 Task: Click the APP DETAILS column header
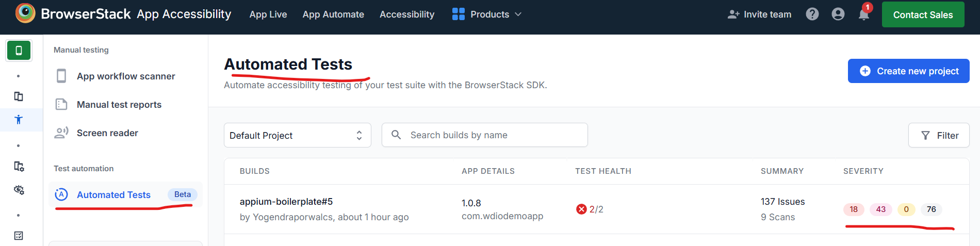[488, 171]
